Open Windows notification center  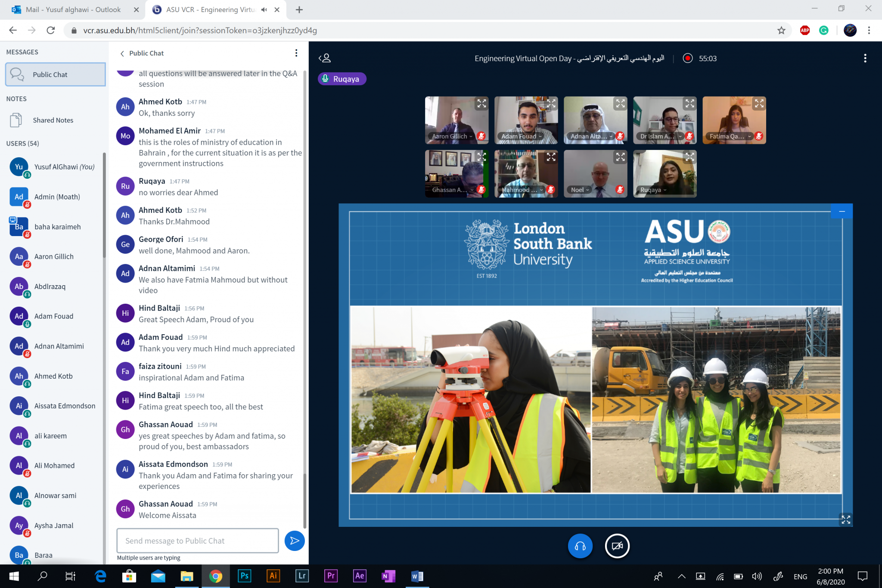tap(862, 576)
